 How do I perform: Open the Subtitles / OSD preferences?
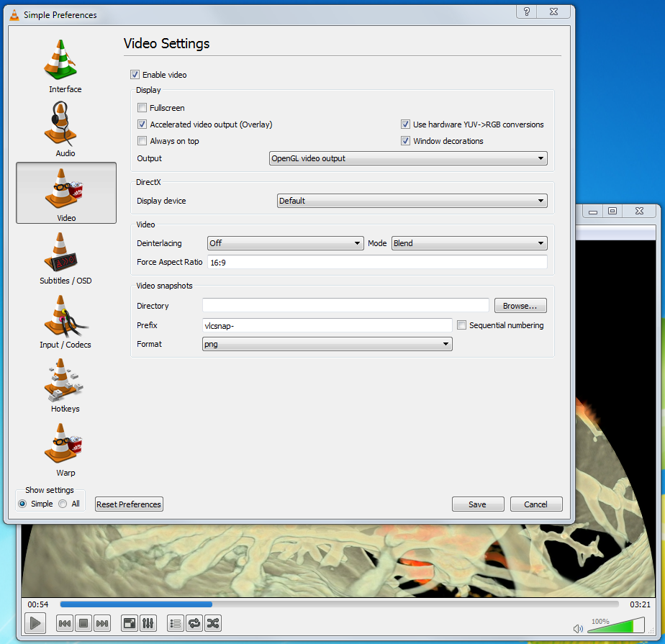click(x=65, y=258)
